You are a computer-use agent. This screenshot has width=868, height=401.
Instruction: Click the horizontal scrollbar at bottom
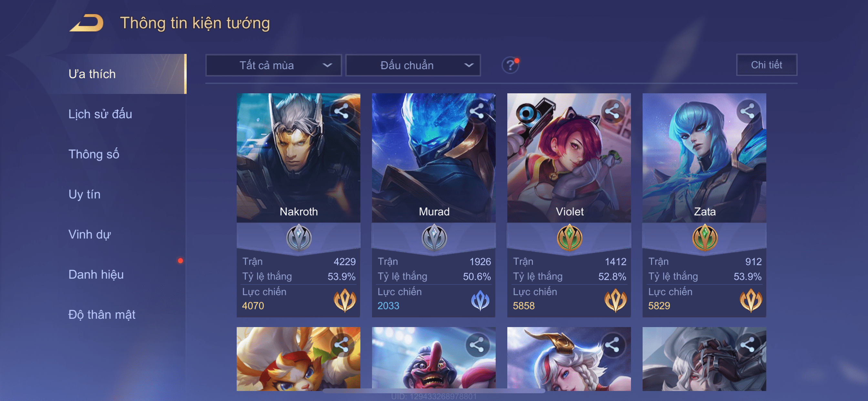[434, 391]
